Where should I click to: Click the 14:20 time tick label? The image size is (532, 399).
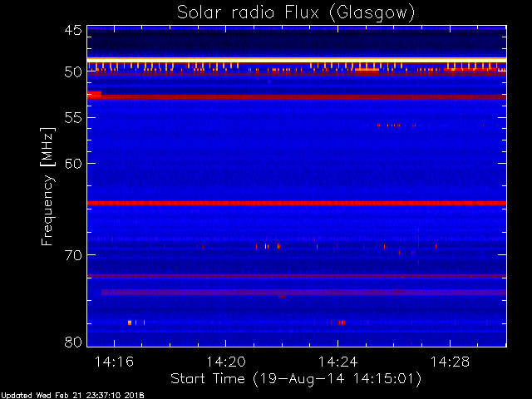coord(226,362)
